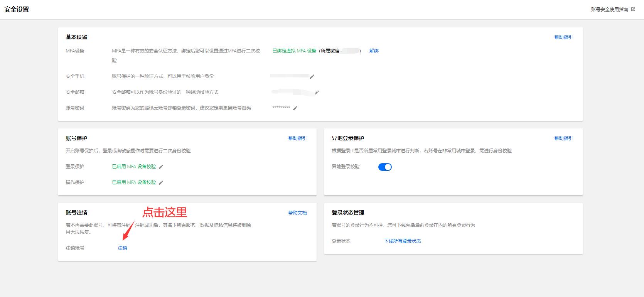Open 帮助文档 in 账号注销 section
Viewport: 644px width, 297px height.
pyautogui.click(x=297, y=213)
